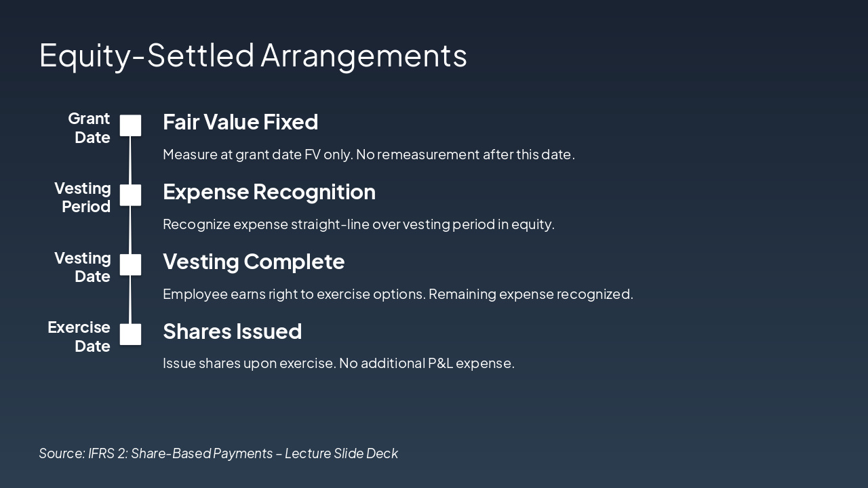868x488 pixels.
Task: Click the Grant Date label text
Action: coord(90,128)
